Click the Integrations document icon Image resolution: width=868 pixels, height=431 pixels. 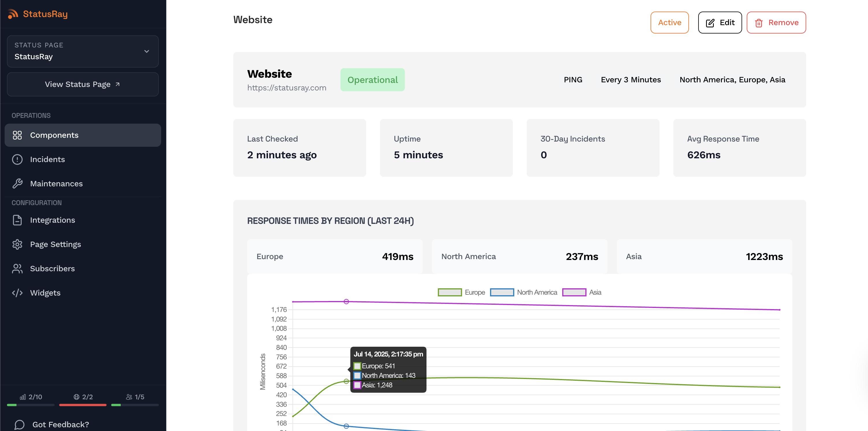tap(17, 220)
